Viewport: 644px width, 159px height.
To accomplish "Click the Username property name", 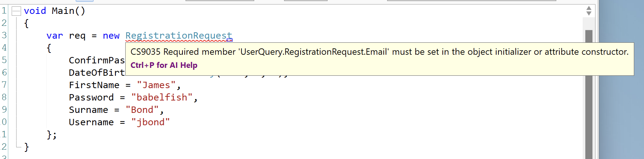I will coord(91,122).
